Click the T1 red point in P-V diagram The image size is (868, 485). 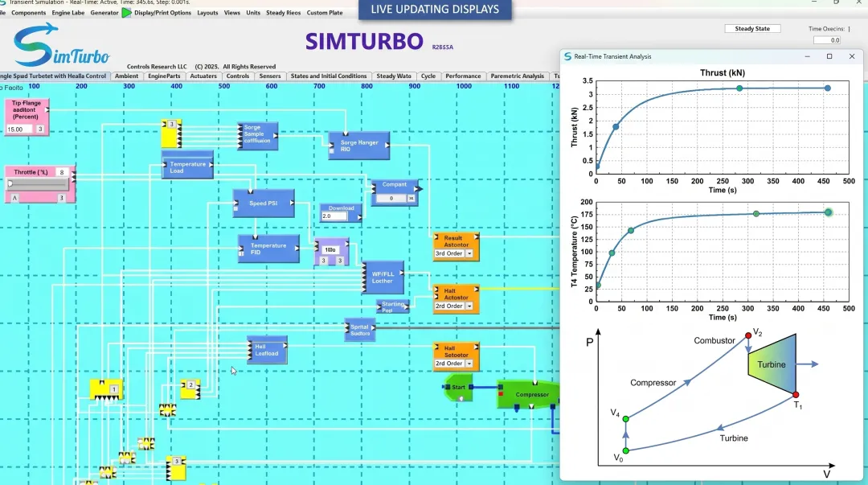(x=796, y=395)
